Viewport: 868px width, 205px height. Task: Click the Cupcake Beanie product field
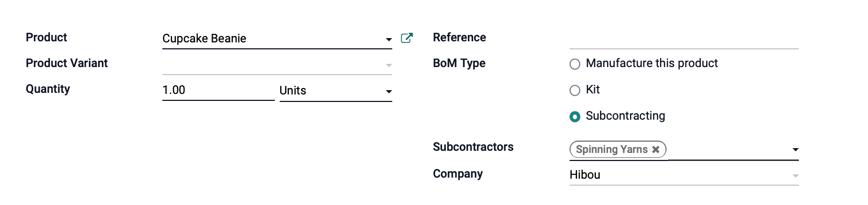(x=273, y=39)
